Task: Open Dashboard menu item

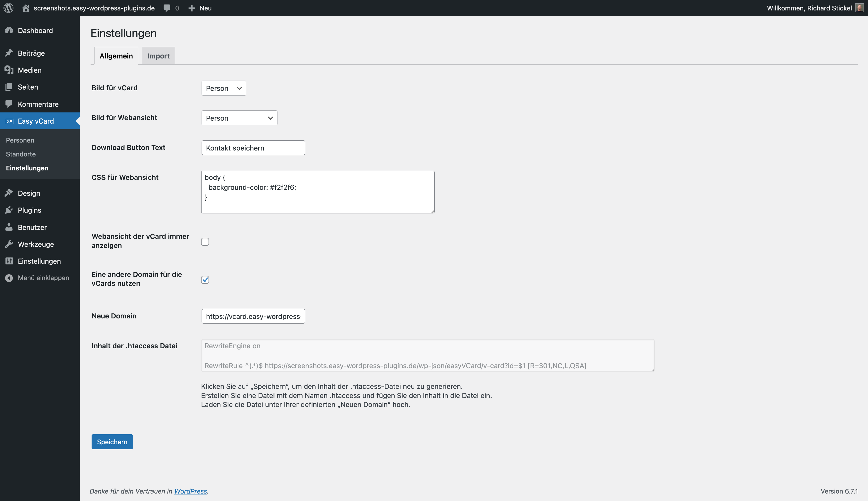Action: tap(40, 30)
